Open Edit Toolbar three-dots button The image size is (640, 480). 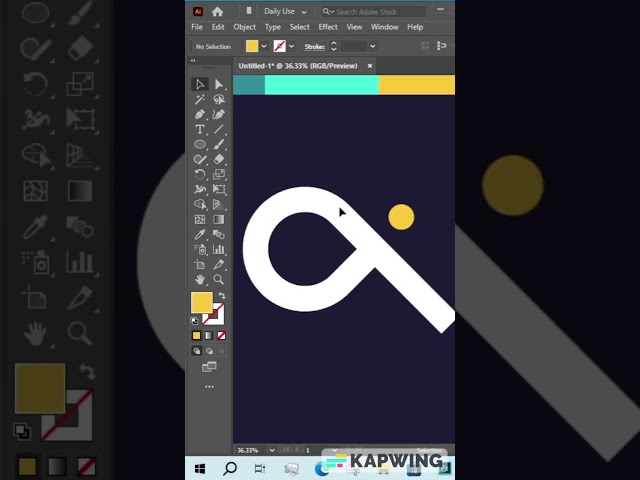pyautogui.click(x=209, y=387)
